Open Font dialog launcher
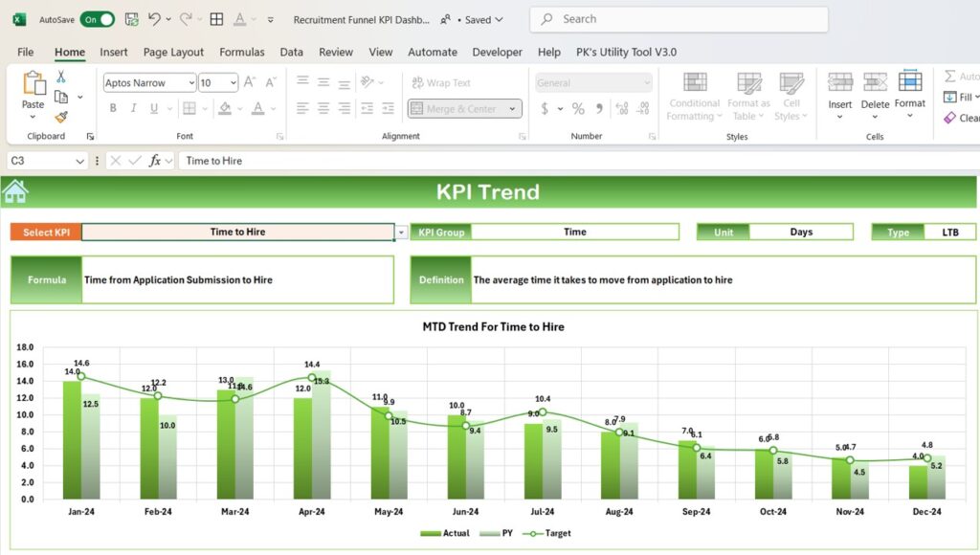 [x=280, y=136]
